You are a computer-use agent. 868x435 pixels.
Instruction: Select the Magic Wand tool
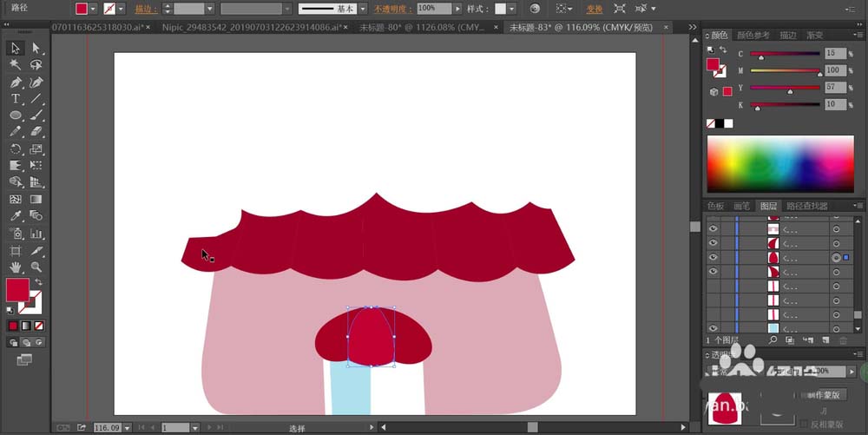click(x=16, y=65)
